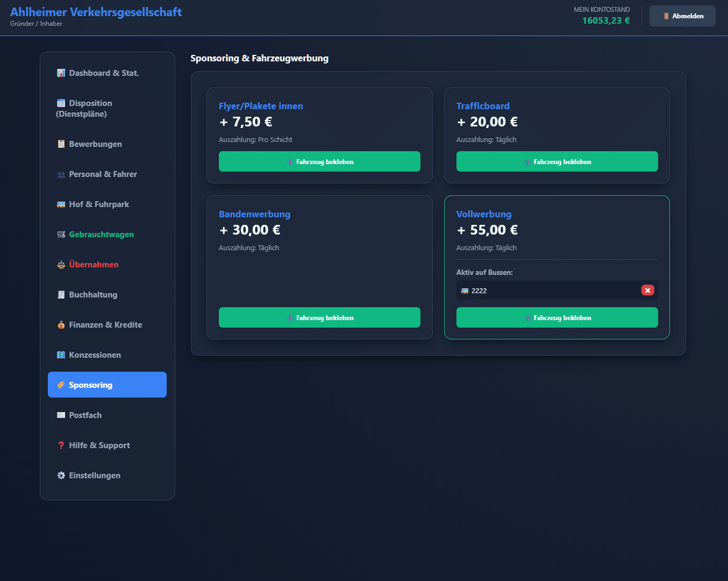
Task: Click the Disposition calendar icon
Action: (61, 103)
